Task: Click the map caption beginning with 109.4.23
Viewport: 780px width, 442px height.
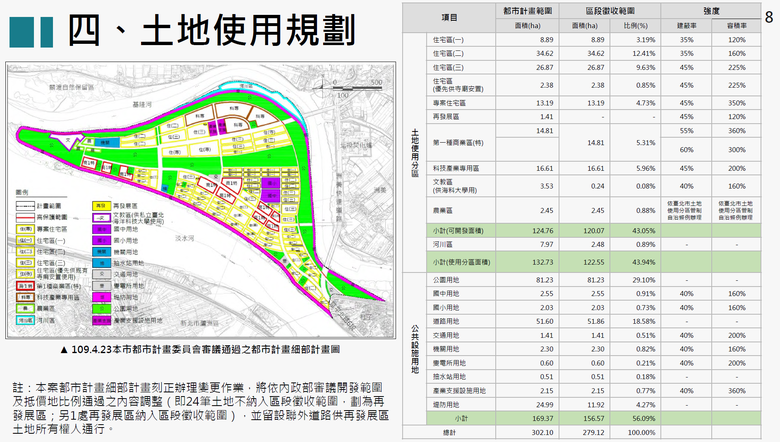Action: pyautogui.click(x=200, y=350)
